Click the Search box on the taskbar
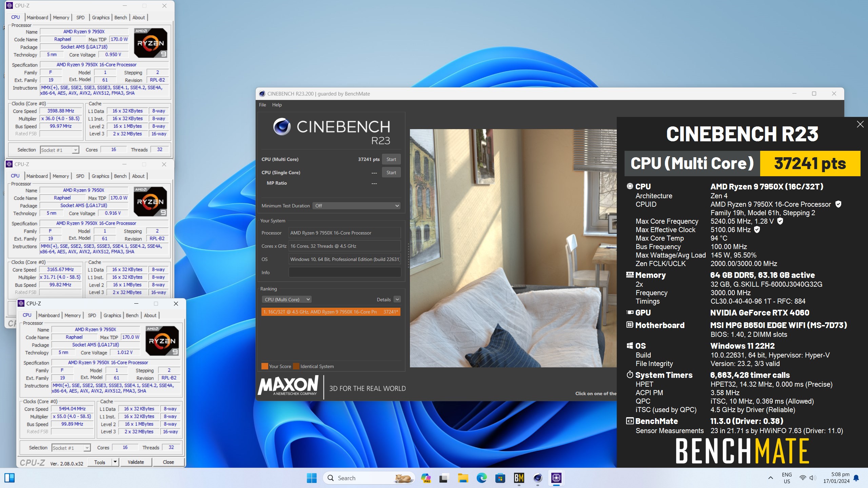868x488 pixels. [x=369, y=478]
